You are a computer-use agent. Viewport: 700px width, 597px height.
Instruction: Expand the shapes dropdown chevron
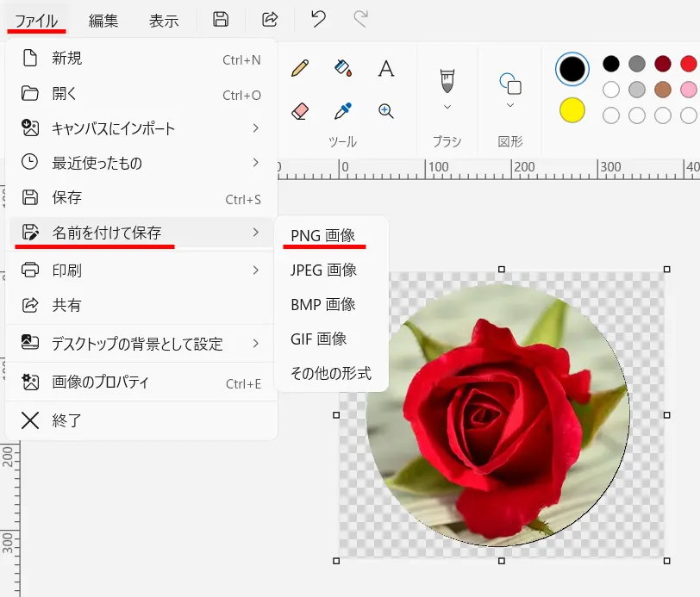pyautogui.click(x=510, y=105)
